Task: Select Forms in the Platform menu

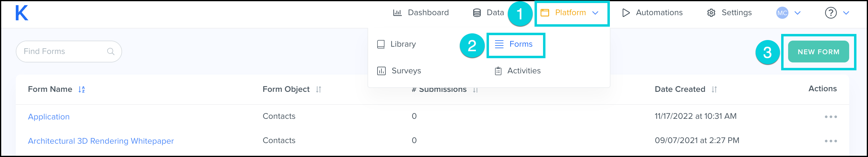Action: [x=520, y=44]
